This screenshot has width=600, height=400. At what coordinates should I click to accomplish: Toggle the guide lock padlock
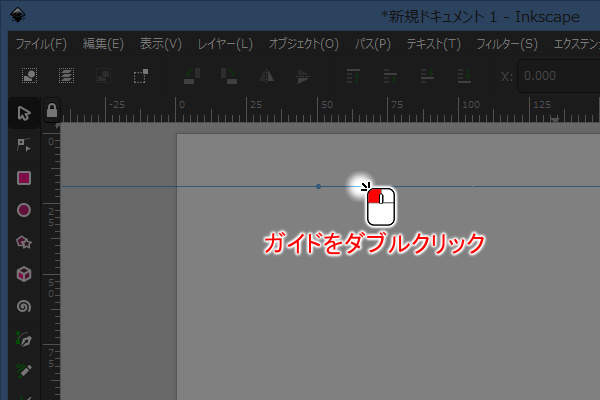coord(52,110)
